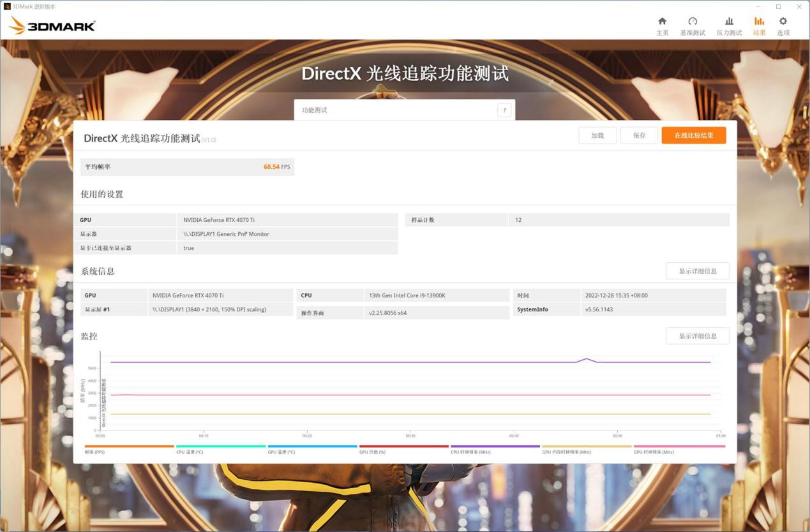Viewport: 810px width, 532px height.
Task: Click 显示详细信息 beside 监控
Action: point(698,336)
